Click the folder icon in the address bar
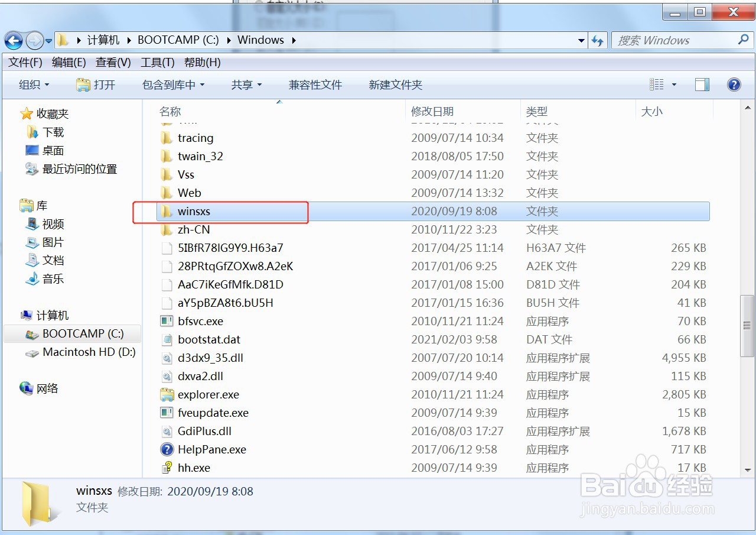This screenshot has height=535, width=756. point(63,40)
